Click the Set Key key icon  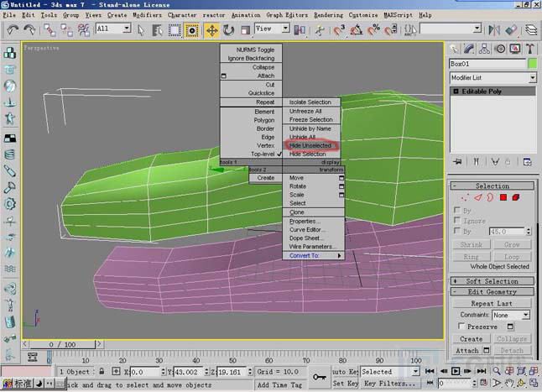pos(319,377)
